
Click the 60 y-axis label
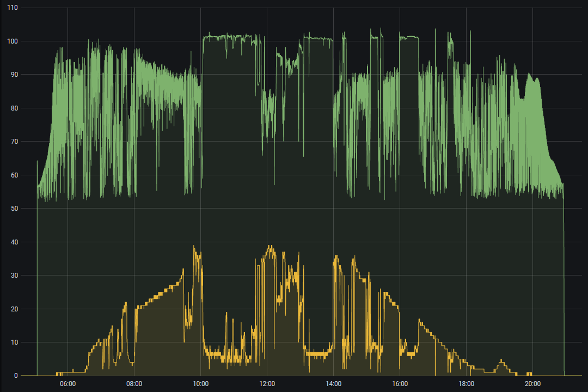(14, 175)
